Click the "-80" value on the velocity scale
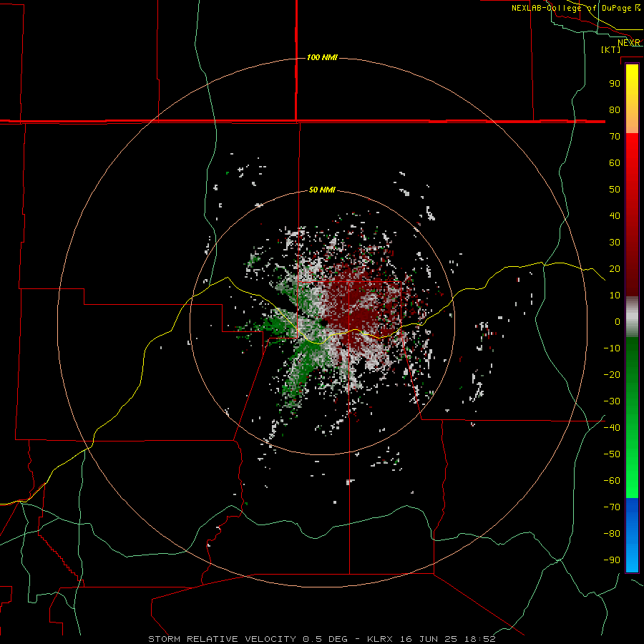Screen dimensions: 644x644 (x=612, y=534)
